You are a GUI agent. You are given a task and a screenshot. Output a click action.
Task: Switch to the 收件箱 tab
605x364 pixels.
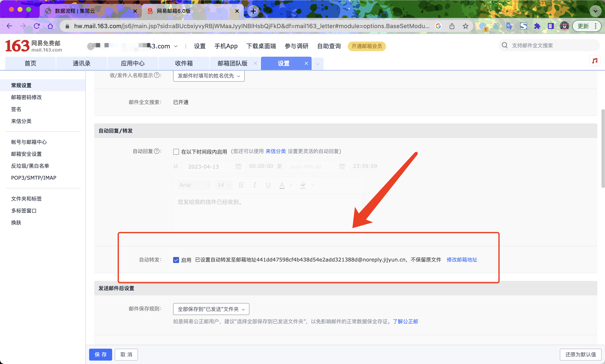click(x=184, y=63)
